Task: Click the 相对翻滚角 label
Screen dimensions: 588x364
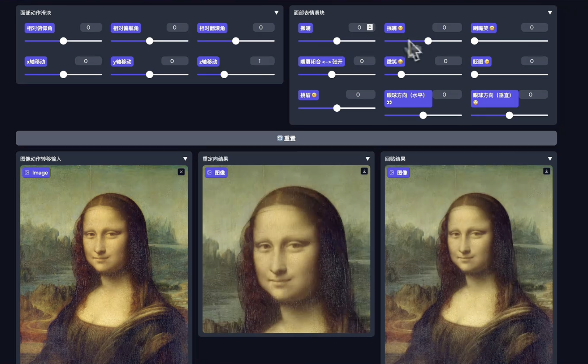Action: coord(212,28)
